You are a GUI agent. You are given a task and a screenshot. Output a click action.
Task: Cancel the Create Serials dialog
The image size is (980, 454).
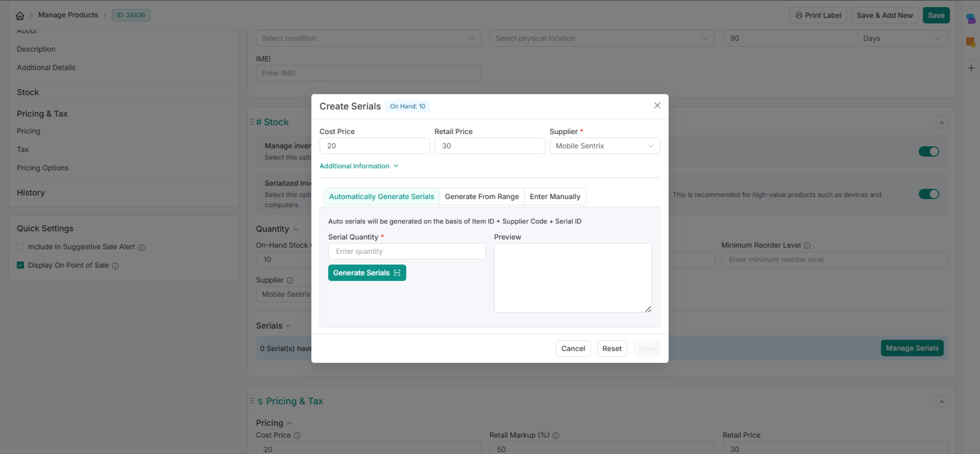pyautogui.click(x=573, y=349)
